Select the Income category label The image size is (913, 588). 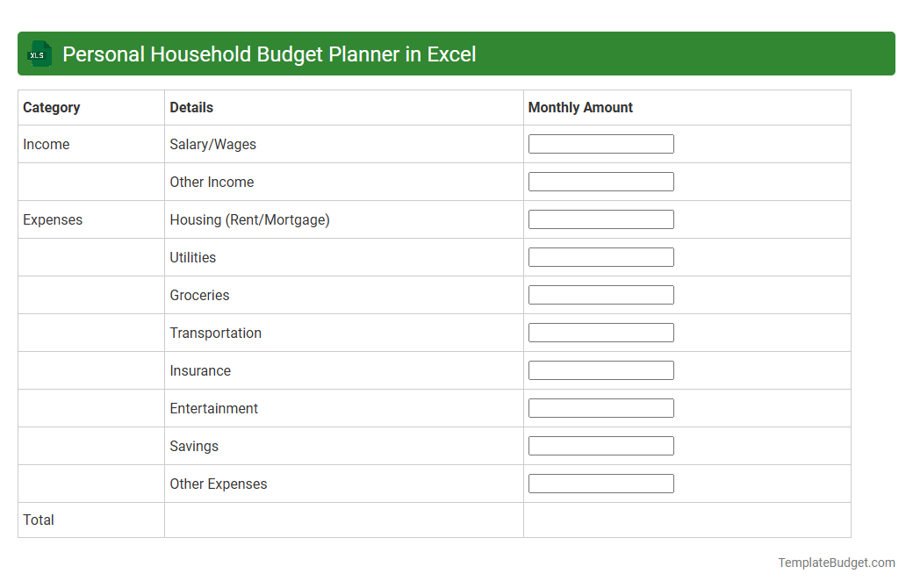[x=46, y=144]
